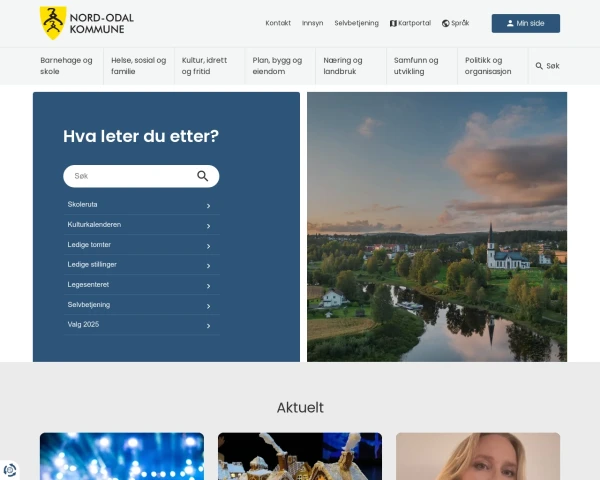
Task: Open the Ledige stillinger shortcut link
Action: click(x=142, y=264)
